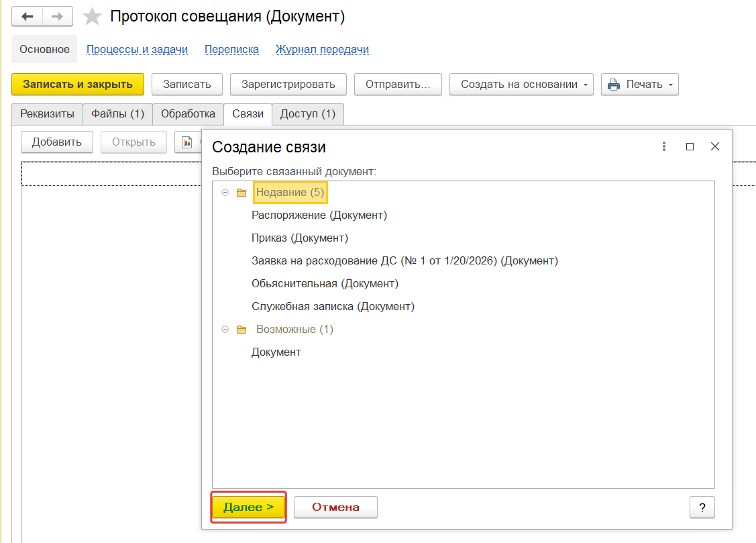Click the forward navigation arrow

(58, 17)
